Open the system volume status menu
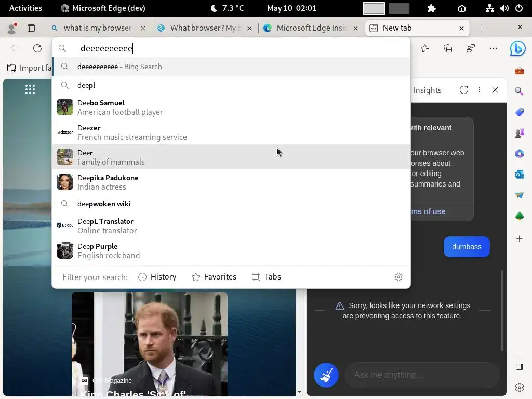Screen dimensions: 532x399 click(x=504, y=8)
